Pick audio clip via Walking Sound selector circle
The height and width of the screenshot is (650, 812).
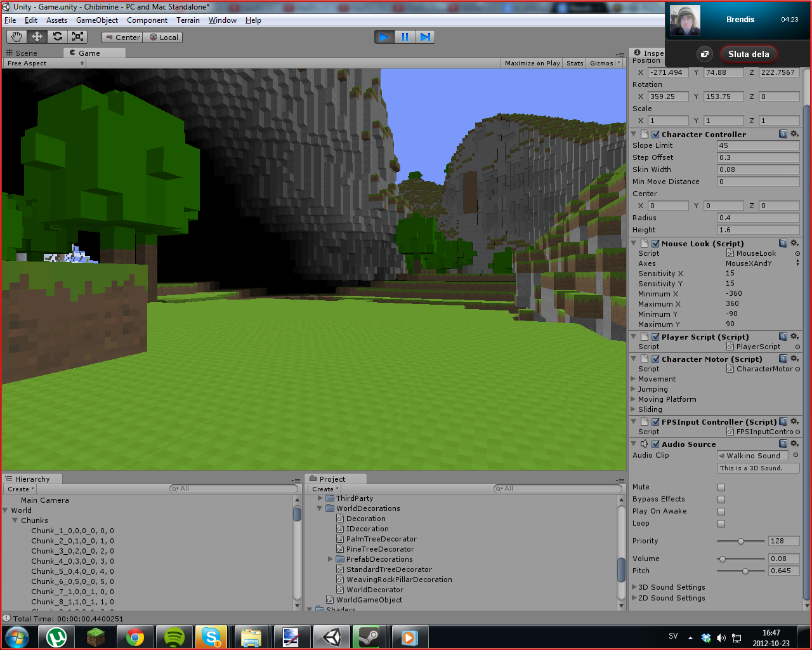(x=796, y=455)
